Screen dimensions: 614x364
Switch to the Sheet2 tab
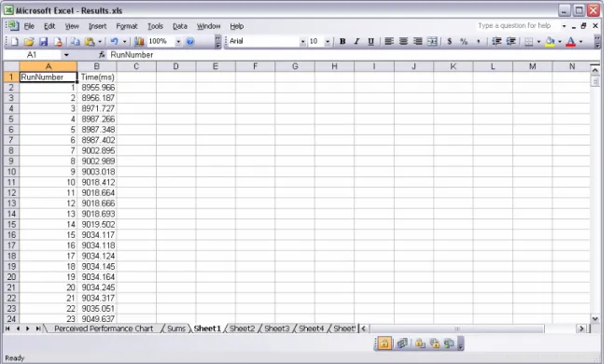[242, 329]
